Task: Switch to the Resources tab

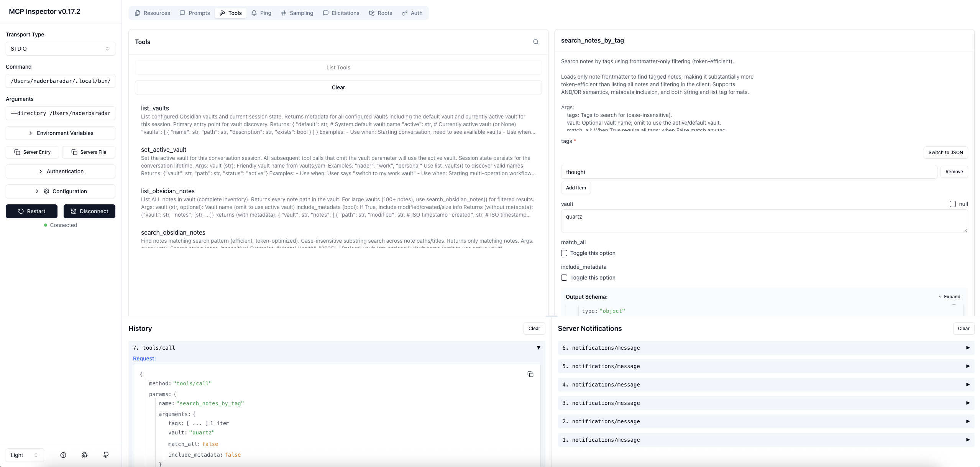Action: [152, 13]
